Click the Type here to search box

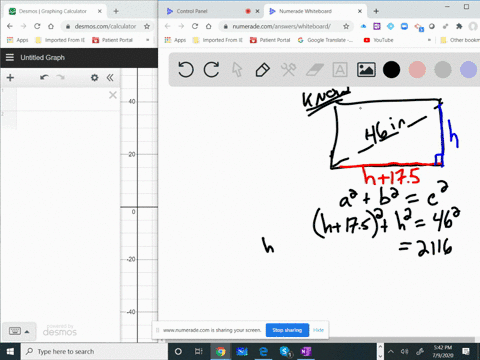[x=94, y=351]
